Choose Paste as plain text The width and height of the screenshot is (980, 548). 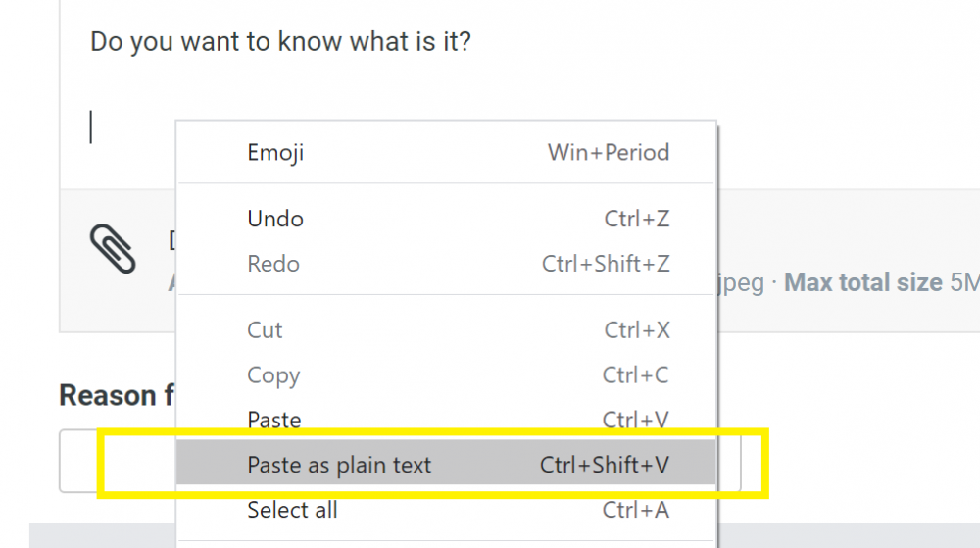click(x=339, y=466)
